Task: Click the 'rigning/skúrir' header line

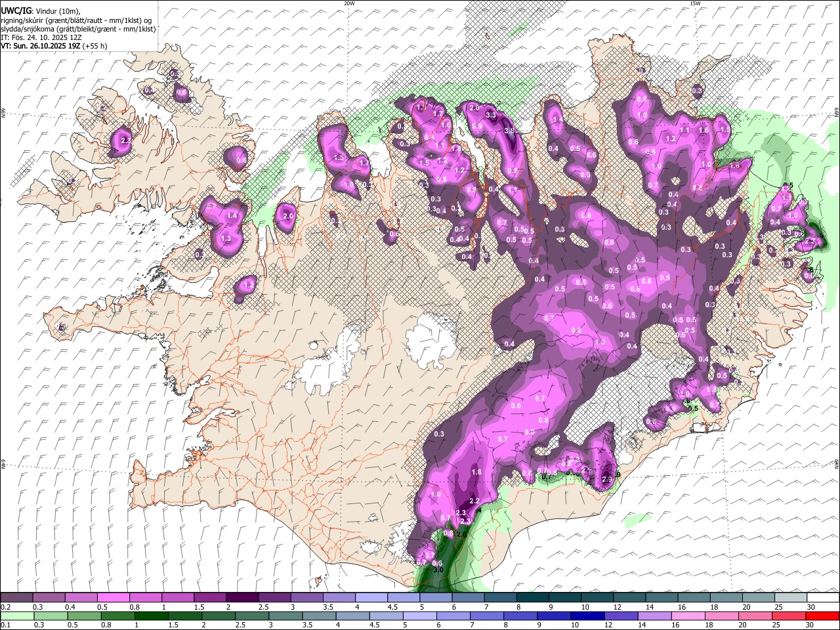Action: 75,20
